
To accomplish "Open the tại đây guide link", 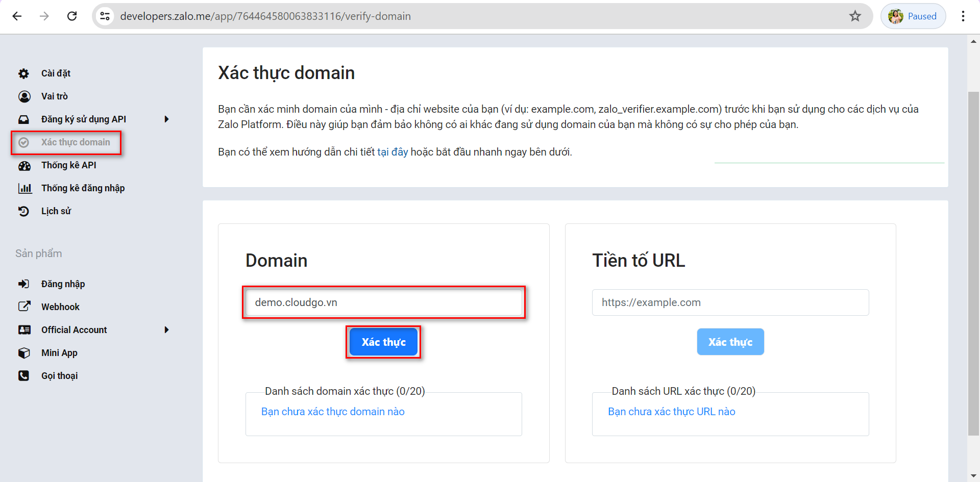I will click(x=393, y=151).
